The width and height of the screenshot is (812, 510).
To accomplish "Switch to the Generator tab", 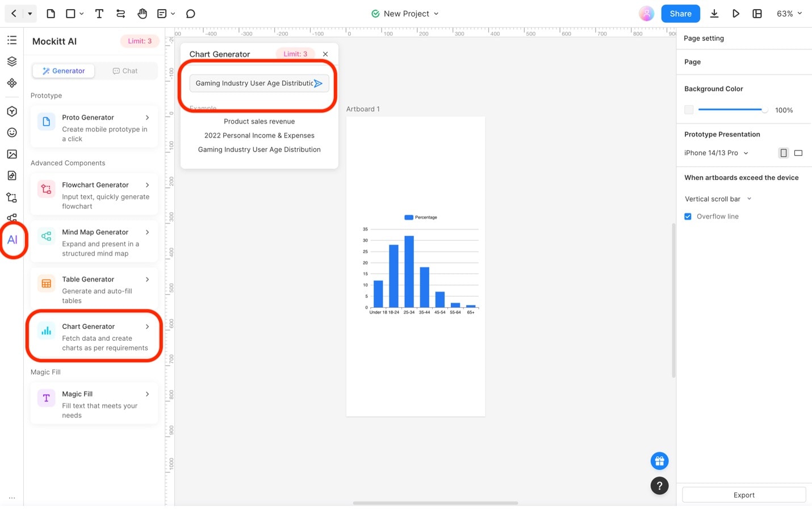I will click(64, 71).
